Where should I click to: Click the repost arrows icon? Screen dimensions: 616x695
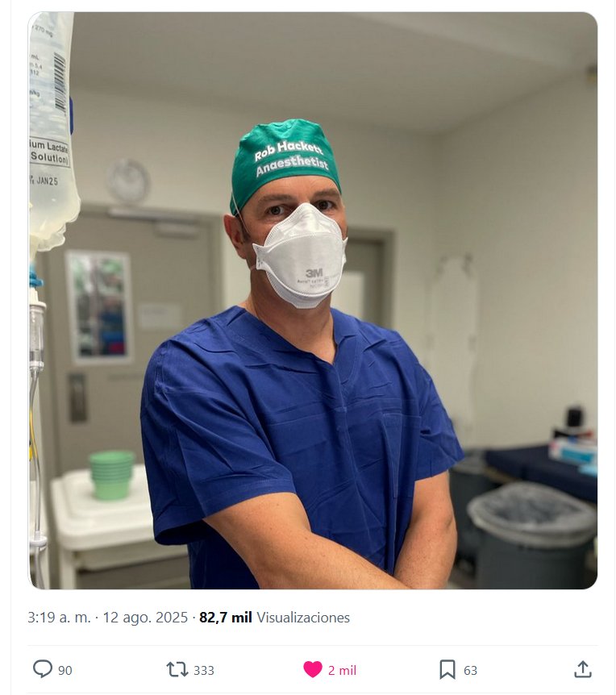176,669
